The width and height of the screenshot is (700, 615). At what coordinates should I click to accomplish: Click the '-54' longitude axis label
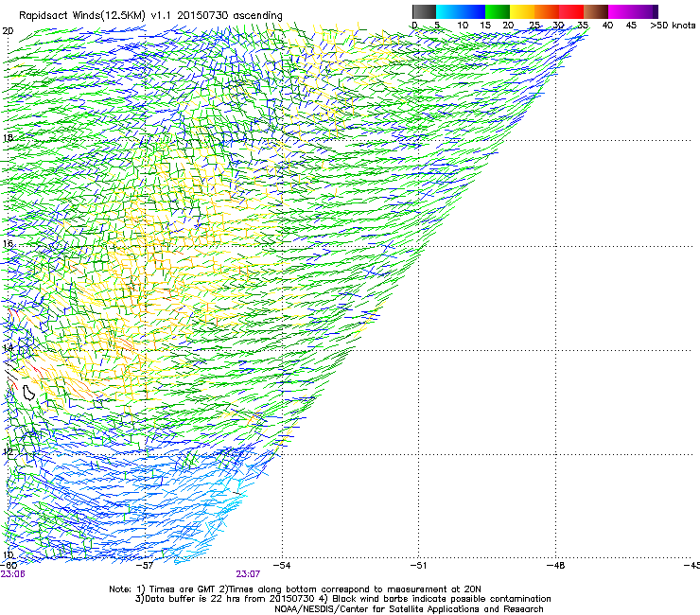click(282, 566)
